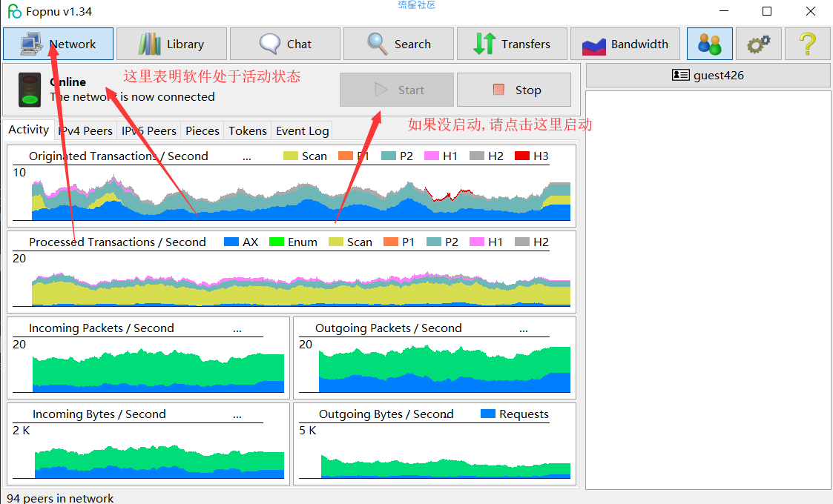This screenshot has width=833, height=504.
Task: Open the Network section
Action: click(x=58, y=44)
